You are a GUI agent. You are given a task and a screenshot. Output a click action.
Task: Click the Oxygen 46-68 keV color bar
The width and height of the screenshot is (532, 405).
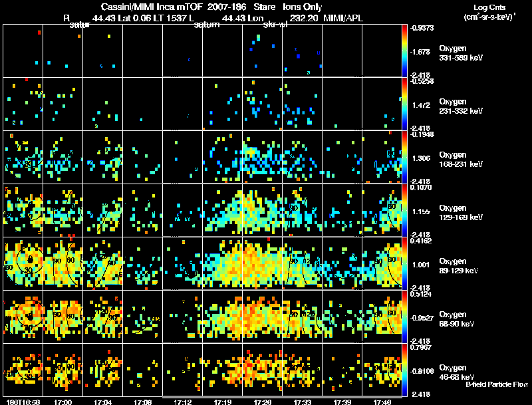pyautogui.click(x=404, y=370)
